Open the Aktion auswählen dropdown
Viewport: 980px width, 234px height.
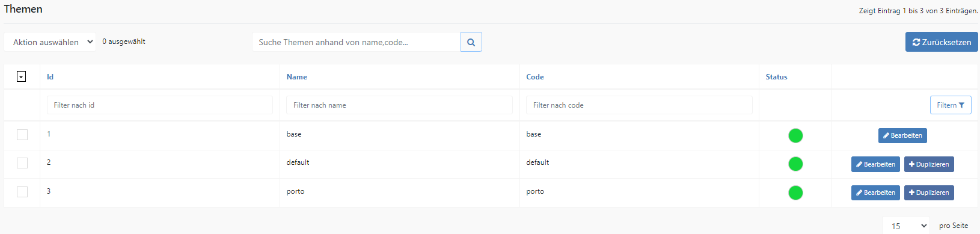pyautogui.click(x=50, y=42)
